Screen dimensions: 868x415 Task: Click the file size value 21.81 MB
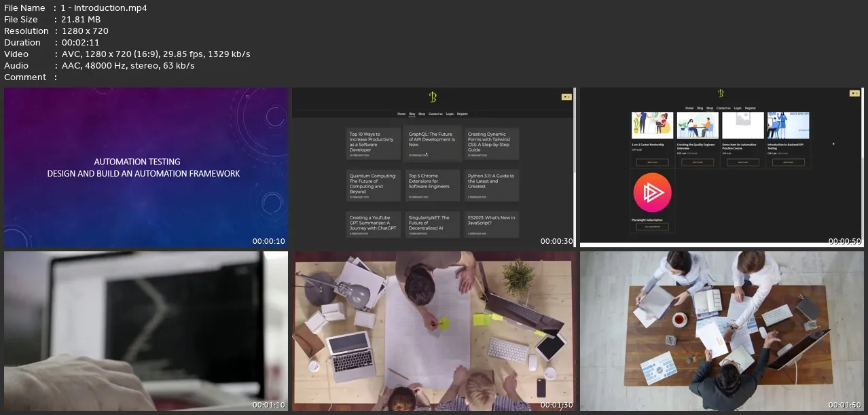coord(81,20)
